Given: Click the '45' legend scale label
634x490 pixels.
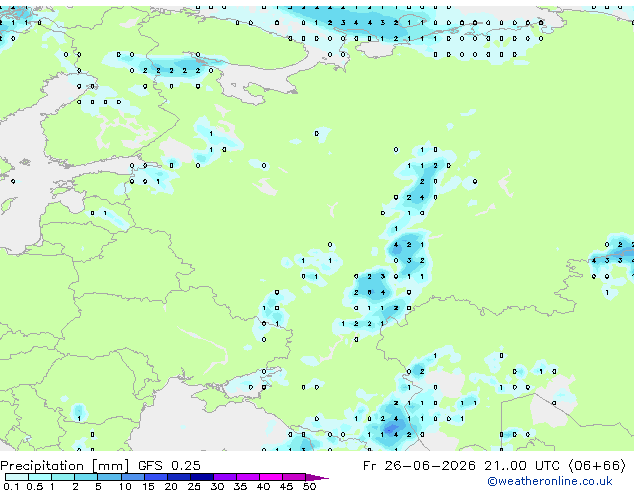Looking at the screenshot, I should pos(286,486).
